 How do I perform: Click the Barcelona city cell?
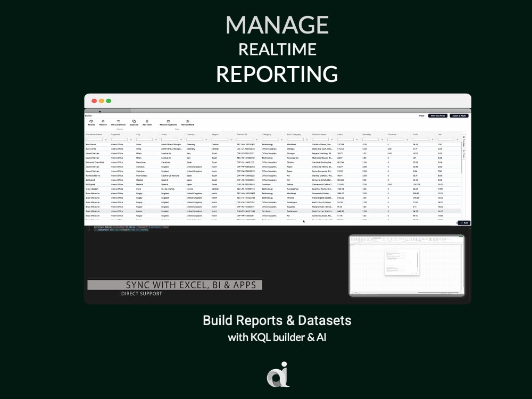point(141,162)
